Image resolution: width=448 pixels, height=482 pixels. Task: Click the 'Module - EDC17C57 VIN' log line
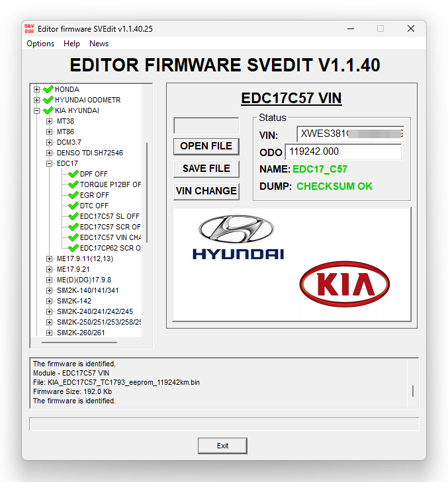(71, 373)
